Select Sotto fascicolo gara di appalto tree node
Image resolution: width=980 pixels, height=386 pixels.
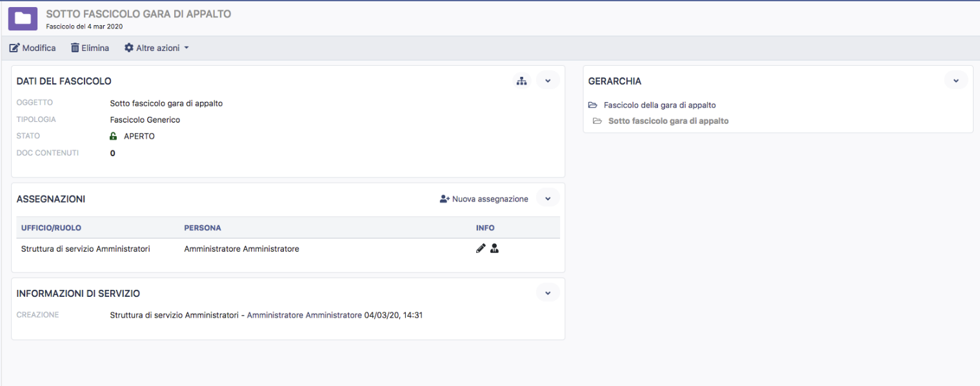pos(668,121)
